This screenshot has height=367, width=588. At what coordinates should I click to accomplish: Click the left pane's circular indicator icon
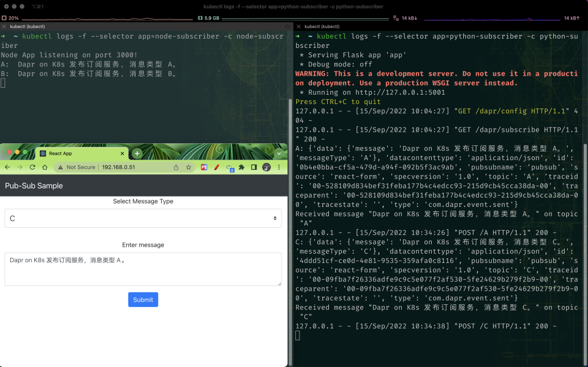pos(287,27)
